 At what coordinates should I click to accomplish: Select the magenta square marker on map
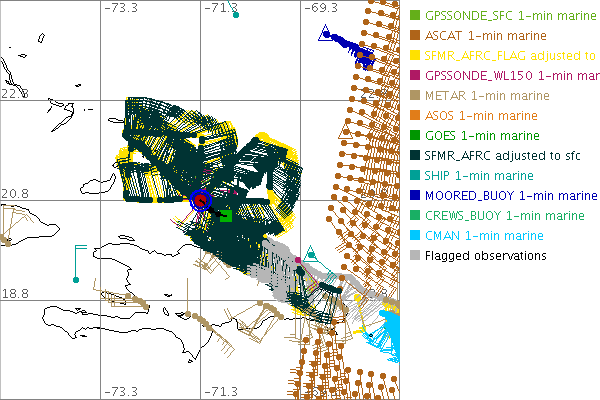click(x=299, y=261)
